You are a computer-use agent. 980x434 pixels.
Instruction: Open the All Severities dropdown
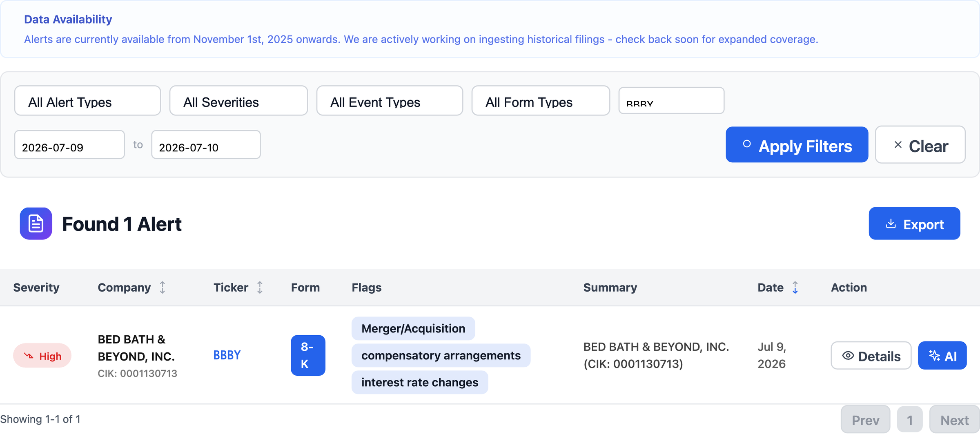pos(238,101)
